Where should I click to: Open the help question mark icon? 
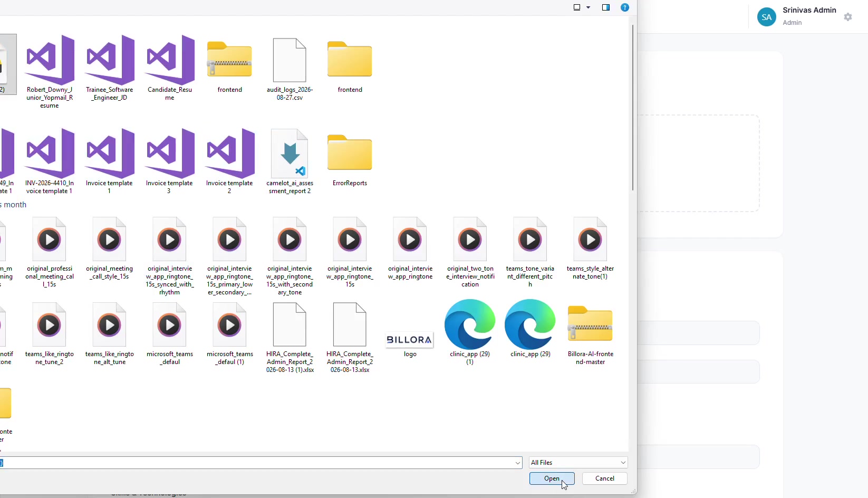[x=625, y=7]
